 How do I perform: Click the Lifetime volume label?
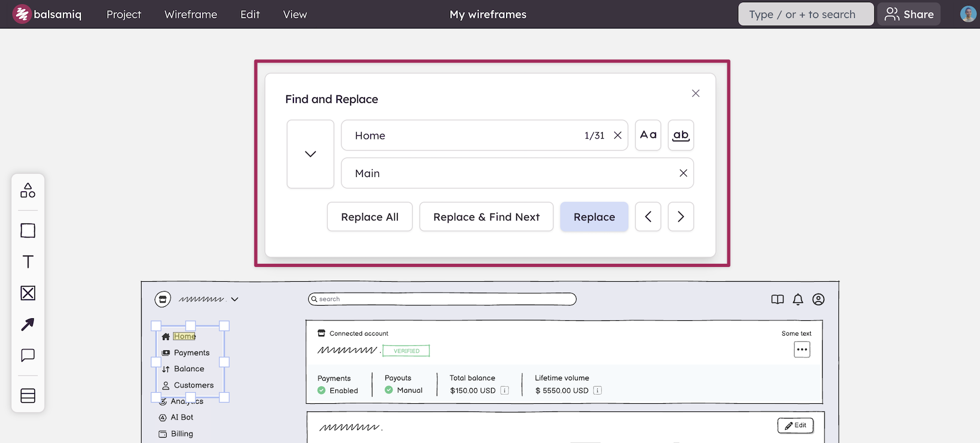562,378
